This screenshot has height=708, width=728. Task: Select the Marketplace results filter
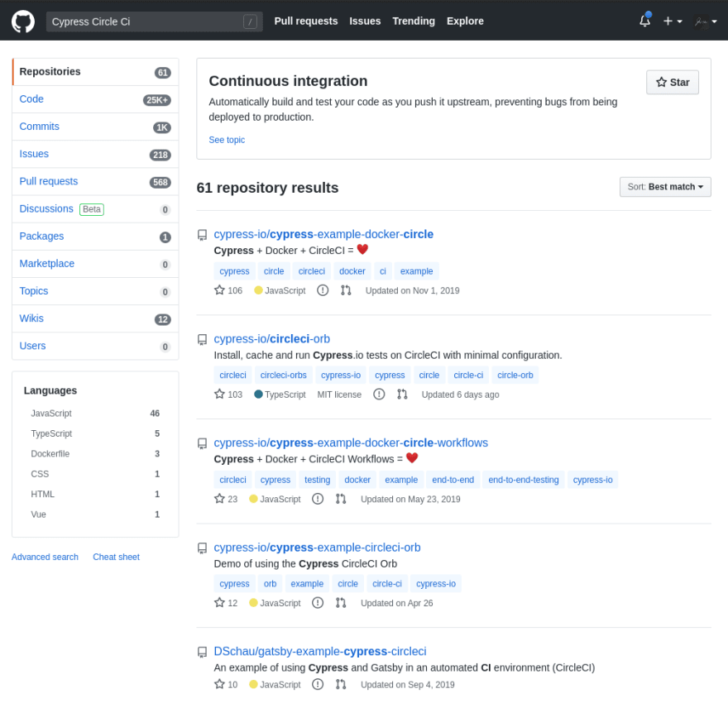click(x=95, y=264)
